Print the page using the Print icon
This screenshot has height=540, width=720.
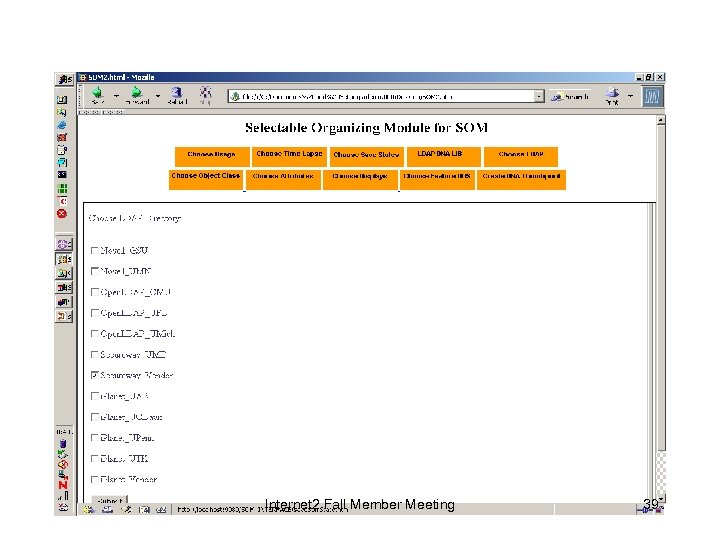[x=612, y=96]
